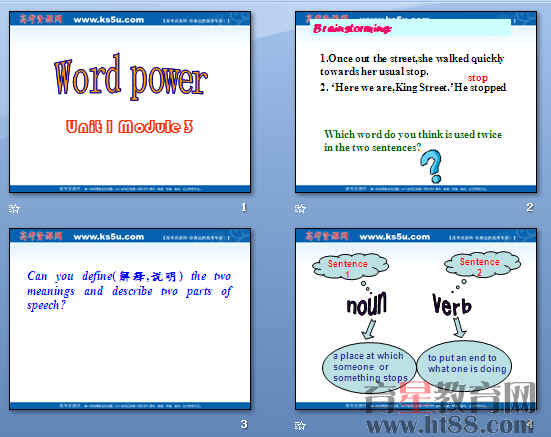Select slide 4 with noun and verb diagram
The image size is (551, 437).
click(x=416, y=319)
